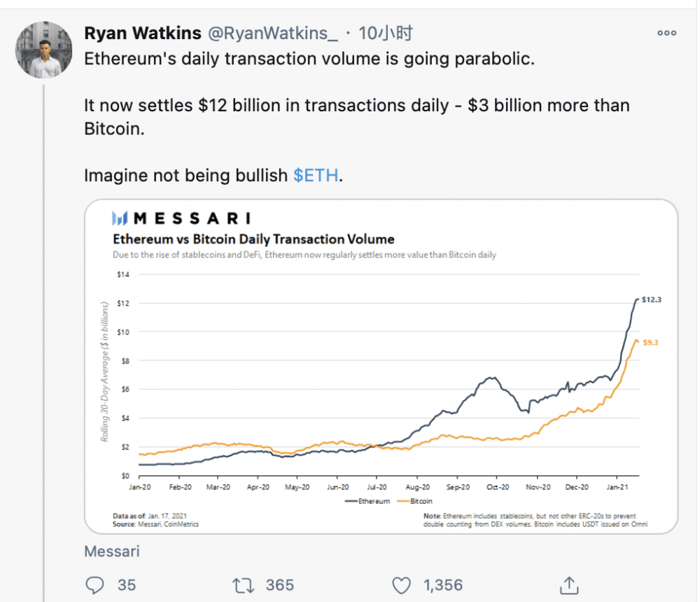Click the orange Bitcoin legend entry
The width and height of the screenshot is (700, 602).
[x=414, y=501]
